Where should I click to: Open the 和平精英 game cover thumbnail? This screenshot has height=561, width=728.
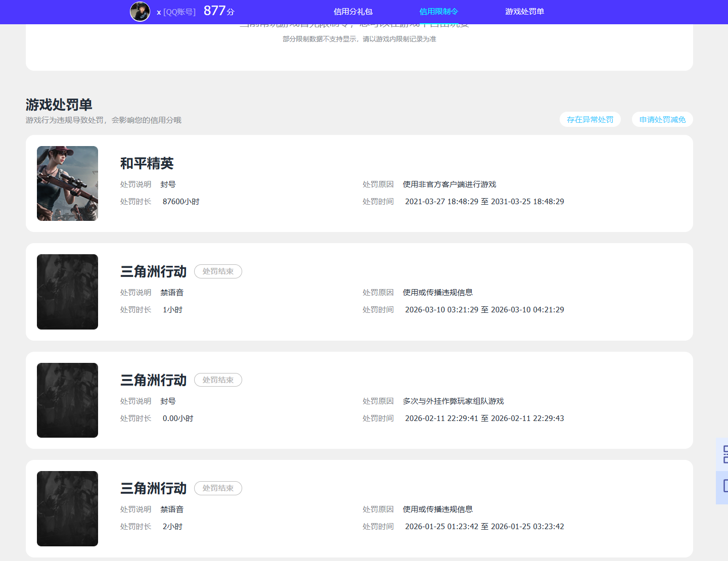67,183
